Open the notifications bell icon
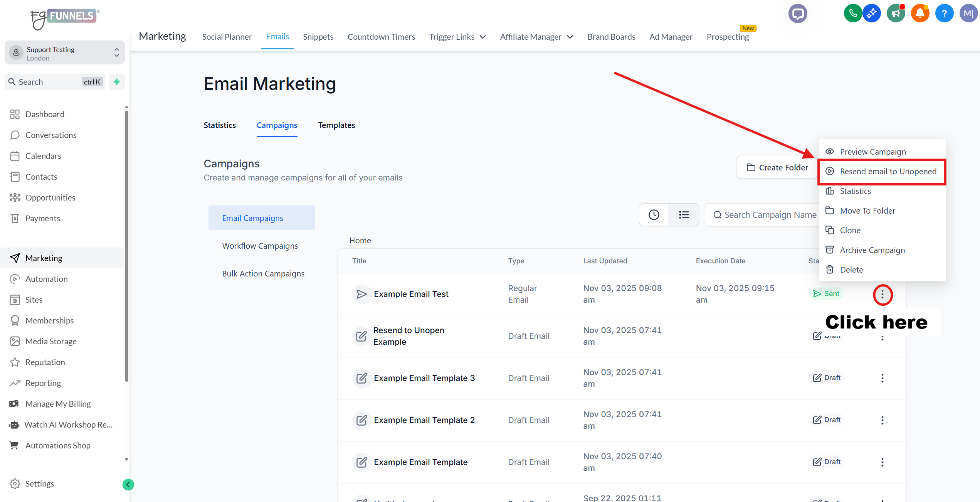This screenshot has width=980, height=502. [x=920, y=14]
